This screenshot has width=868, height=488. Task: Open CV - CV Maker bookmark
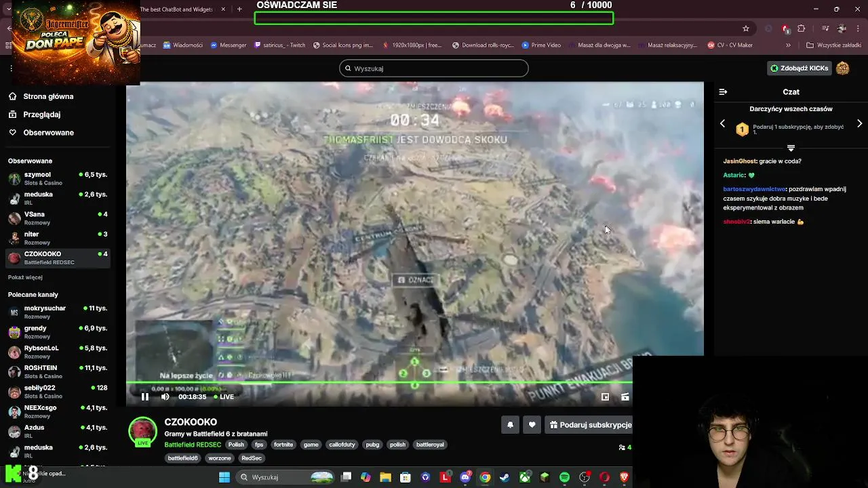coord(730,45)
